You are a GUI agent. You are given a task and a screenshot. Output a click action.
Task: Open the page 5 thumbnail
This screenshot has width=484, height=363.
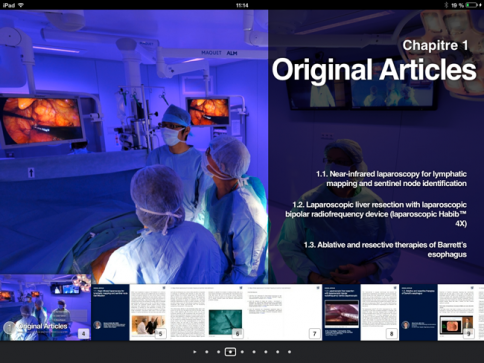(x=129, y=312)
